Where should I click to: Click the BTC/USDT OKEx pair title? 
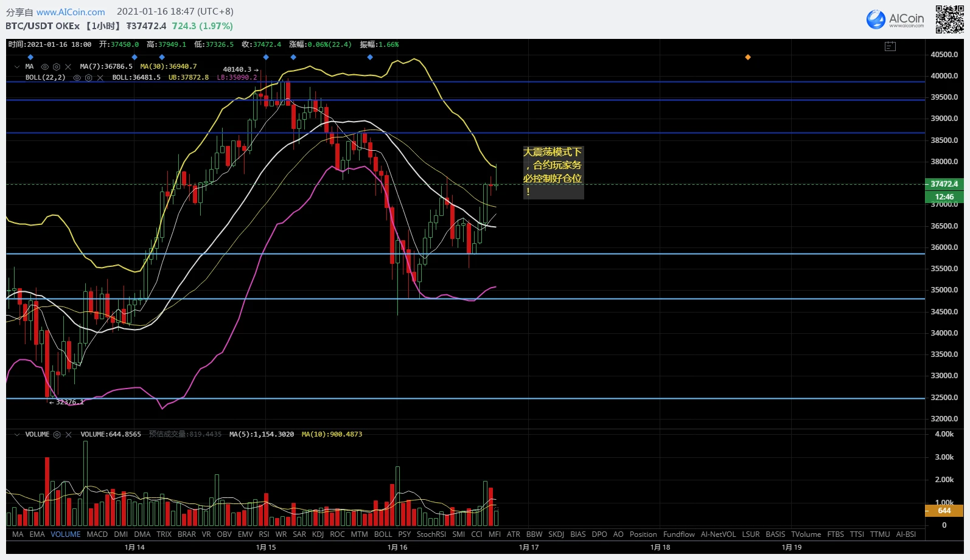[43, 26]
